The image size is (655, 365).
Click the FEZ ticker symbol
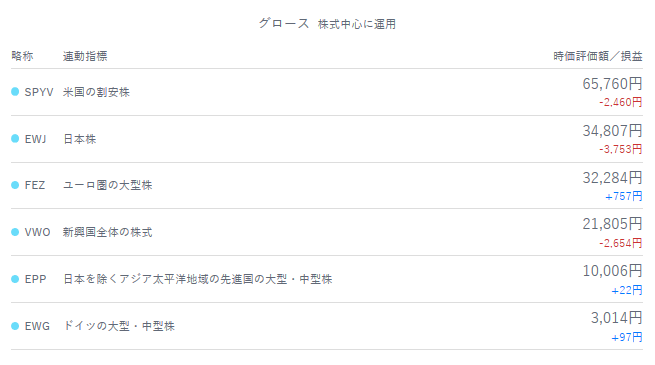click(35, 185)
